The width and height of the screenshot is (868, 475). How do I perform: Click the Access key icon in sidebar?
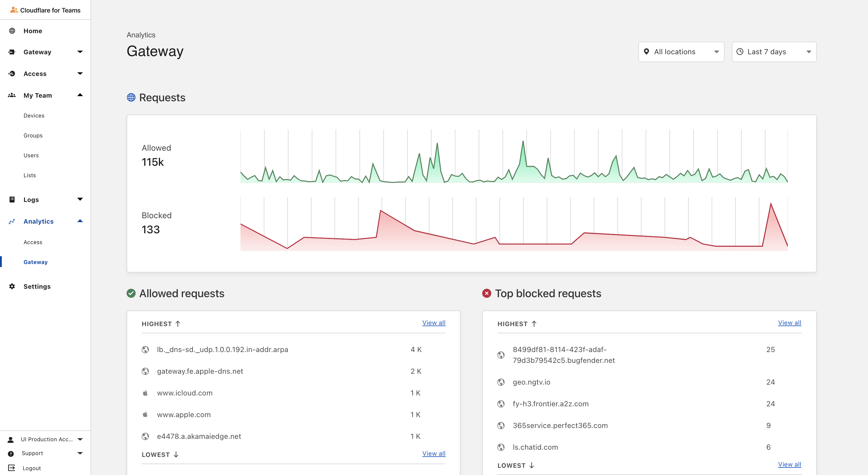tap(12, 74)
